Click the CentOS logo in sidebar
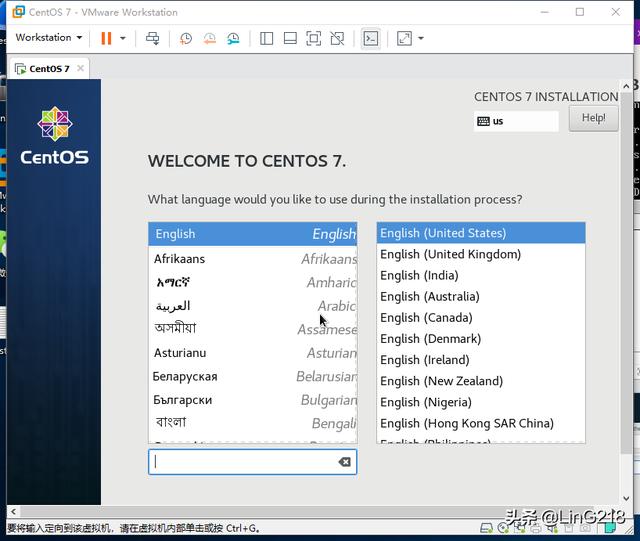This screenshot has width=640, height=541. pos(54,136)
